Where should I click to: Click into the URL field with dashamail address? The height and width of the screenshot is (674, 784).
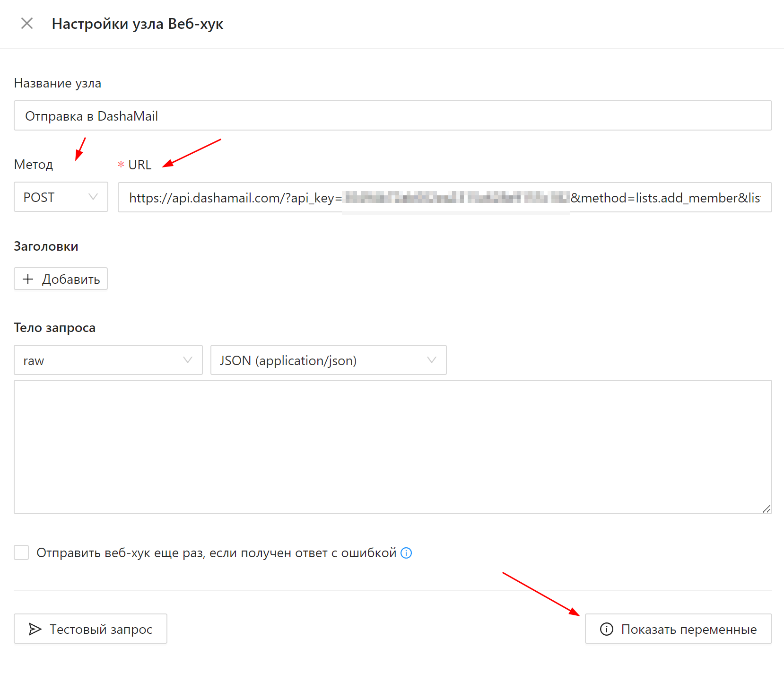click(x=444, y=198)
